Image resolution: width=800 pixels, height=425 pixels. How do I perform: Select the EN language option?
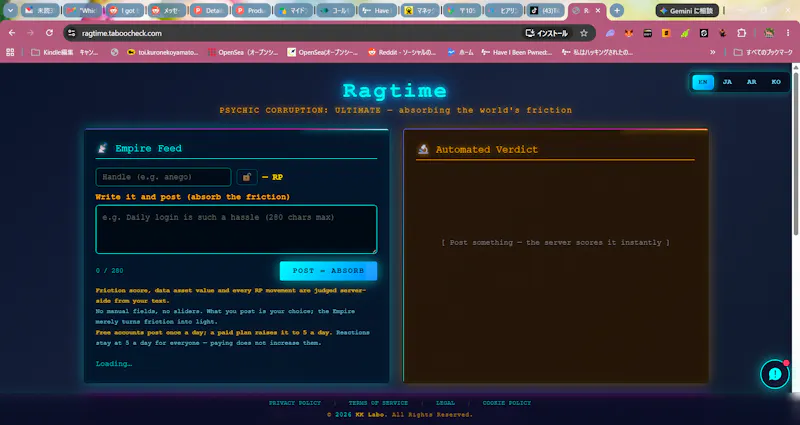point(703,82)
